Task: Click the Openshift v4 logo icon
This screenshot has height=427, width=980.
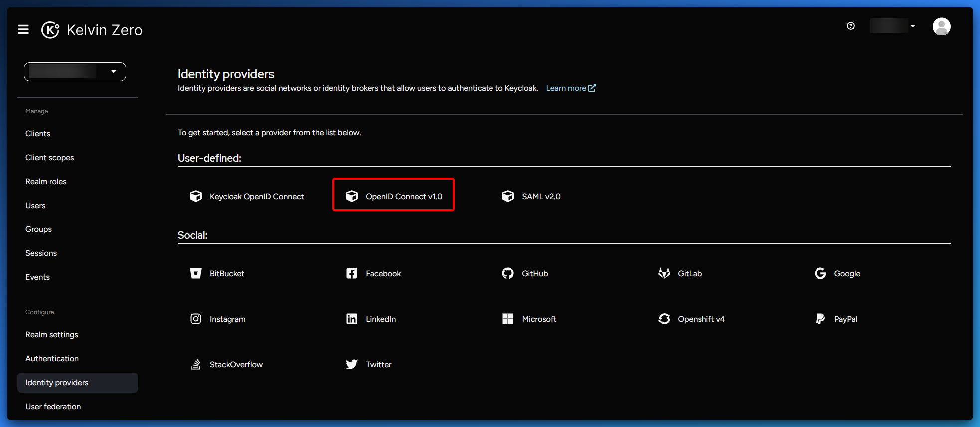Action: (664, 319)
